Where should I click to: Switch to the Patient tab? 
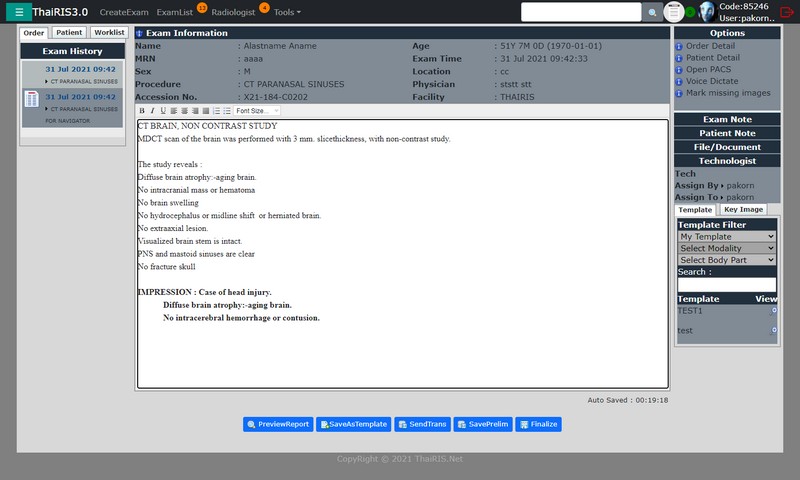tap(69, 33)
